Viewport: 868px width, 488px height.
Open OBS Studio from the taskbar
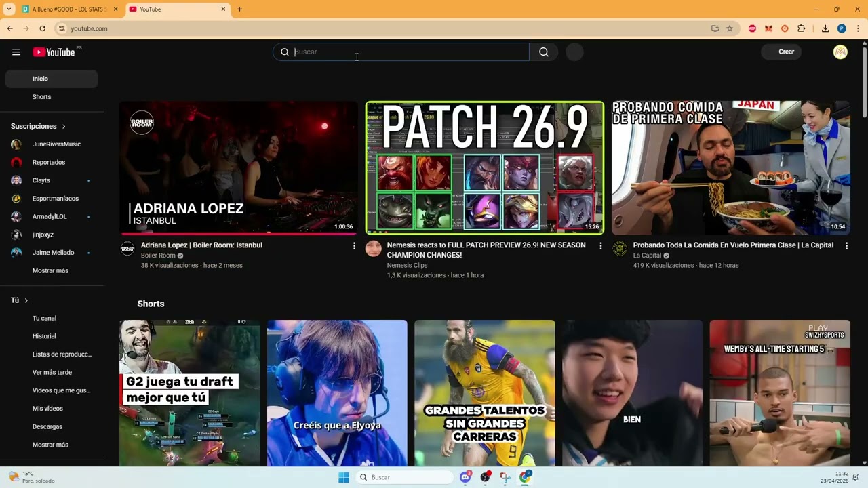click(486, 477)
